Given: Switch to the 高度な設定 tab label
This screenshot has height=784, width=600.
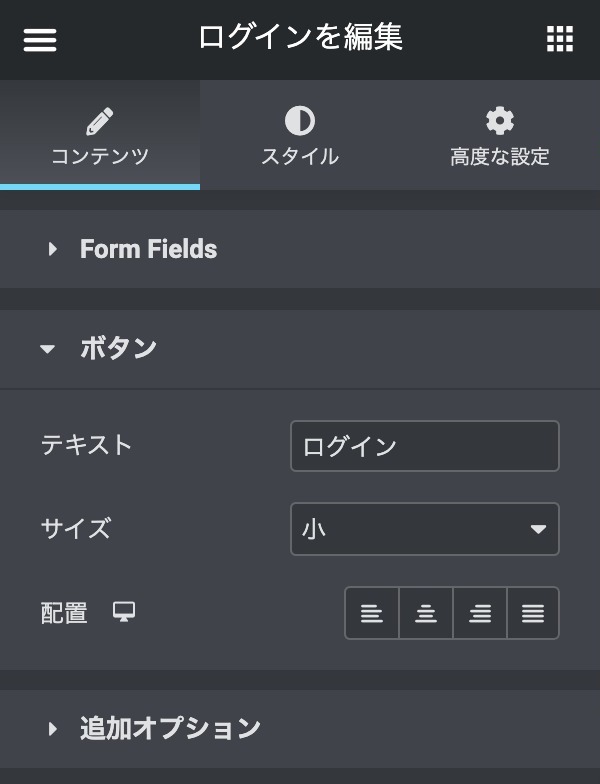Looking at the screenshot, I should pos(499,157).
